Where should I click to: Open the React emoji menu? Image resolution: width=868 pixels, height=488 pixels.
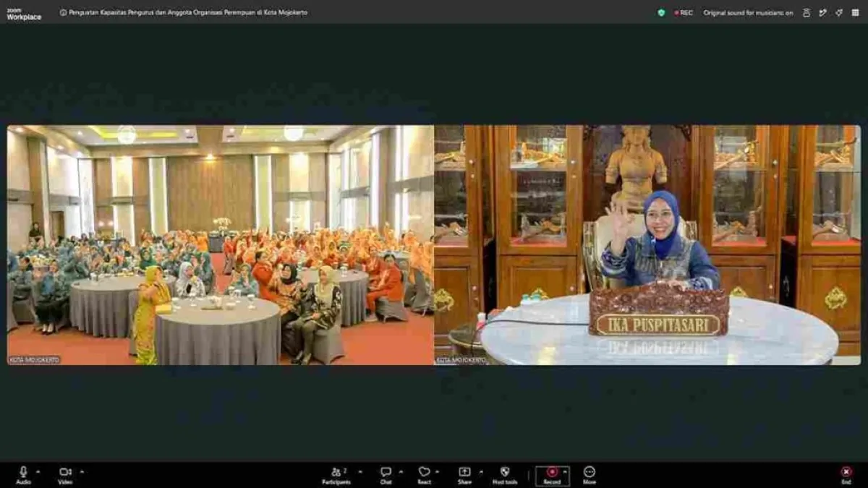424,475
